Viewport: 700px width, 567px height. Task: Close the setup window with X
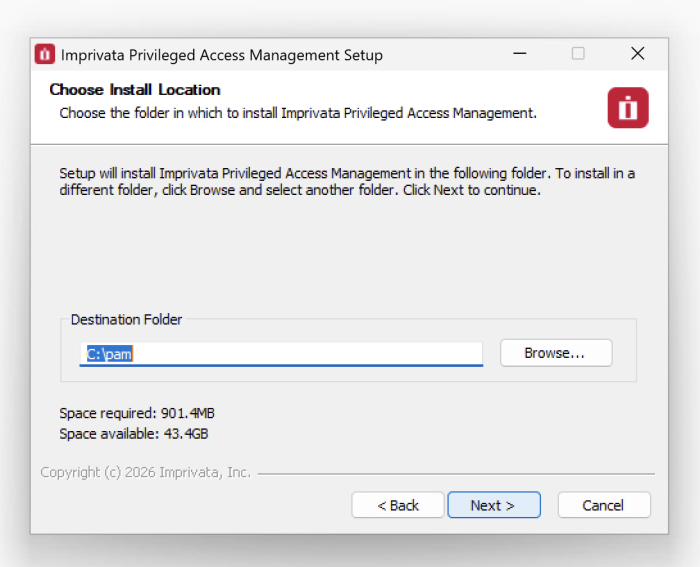coord(637,54)
